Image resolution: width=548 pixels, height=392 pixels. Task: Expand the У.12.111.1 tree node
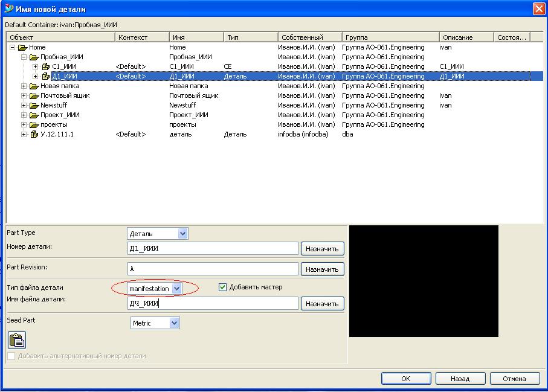pyautogui.click(x=24, y=134)
